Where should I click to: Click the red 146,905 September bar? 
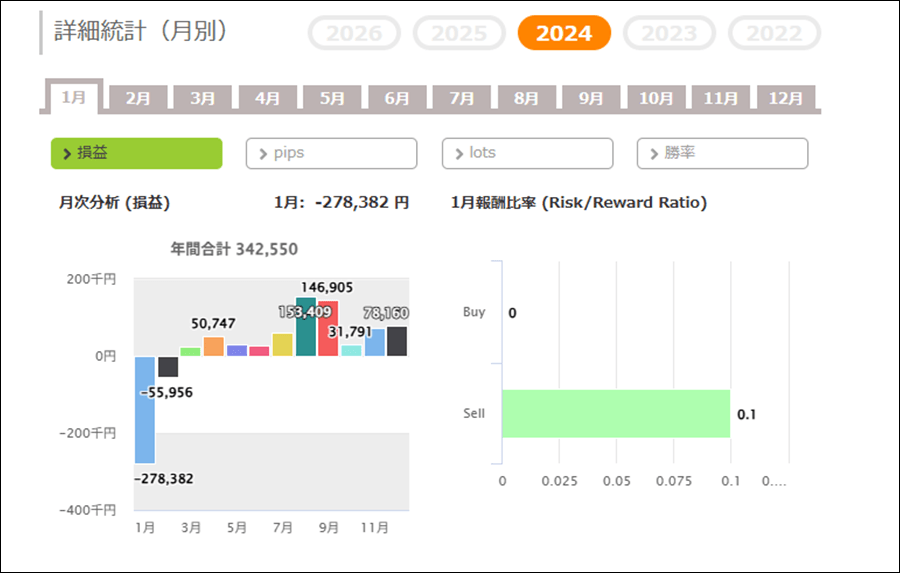tap(328, 328)
